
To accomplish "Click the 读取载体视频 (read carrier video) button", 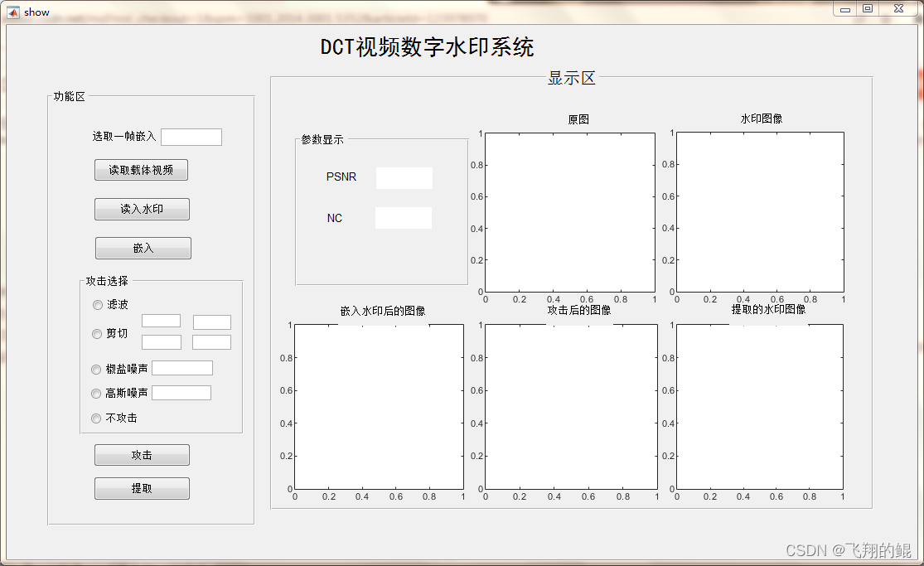I will [x=141, y=170].
